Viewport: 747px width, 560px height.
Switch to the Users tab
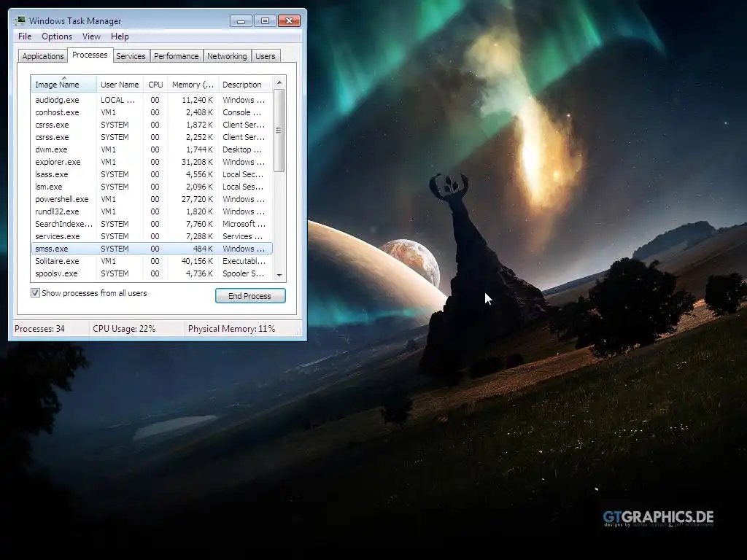[x=266, y=56]
